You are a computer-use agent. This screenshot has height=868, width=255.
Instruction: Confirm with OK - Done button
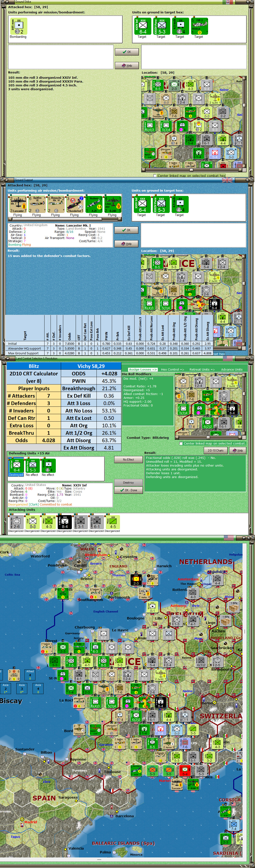(x=128, y=490)
